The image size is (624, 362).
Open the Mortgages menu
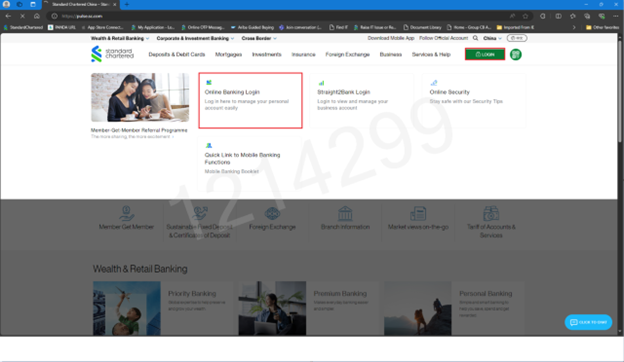coord(228,54)
